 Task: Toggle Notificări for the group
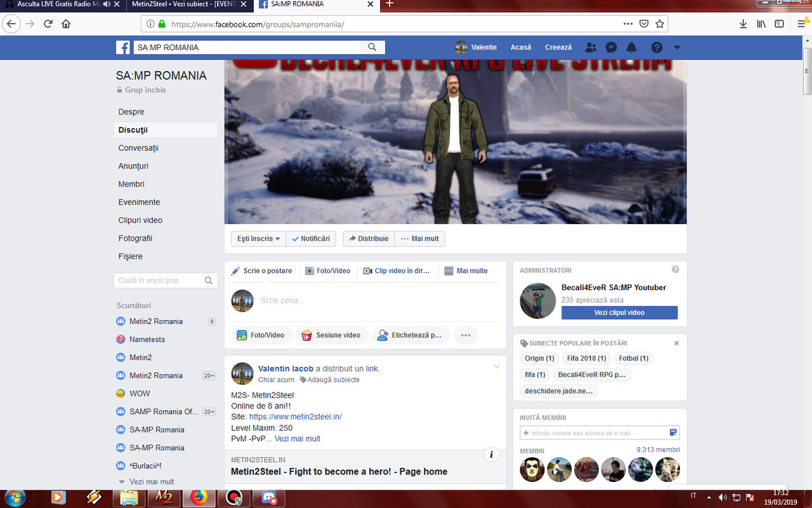point(311,238)
